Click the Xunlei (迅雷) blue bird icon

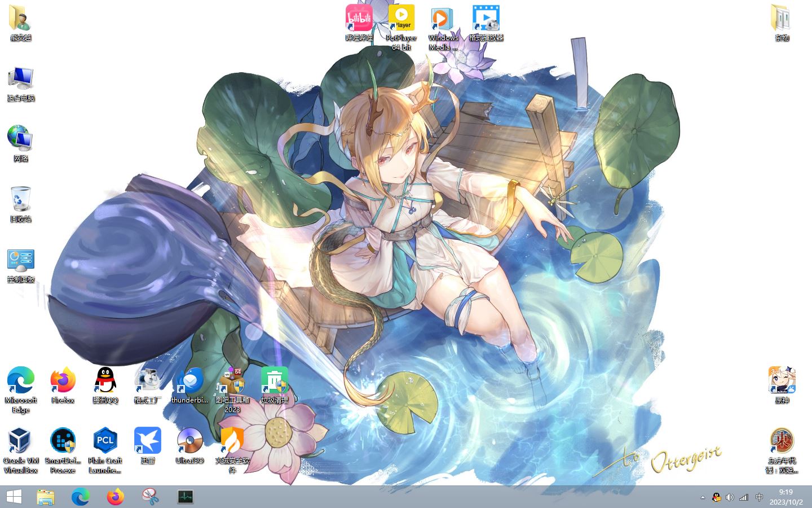pyautogui.click(x=148, y=441)
